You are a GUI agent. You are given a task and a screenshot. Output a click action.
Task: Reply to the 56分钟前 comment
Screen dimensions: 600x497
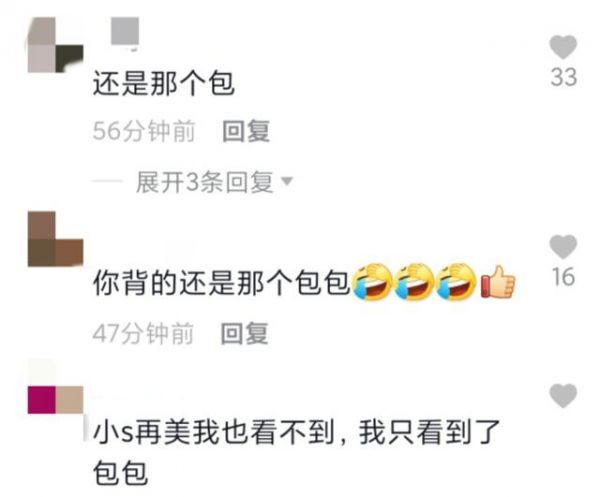coord(246,131)
